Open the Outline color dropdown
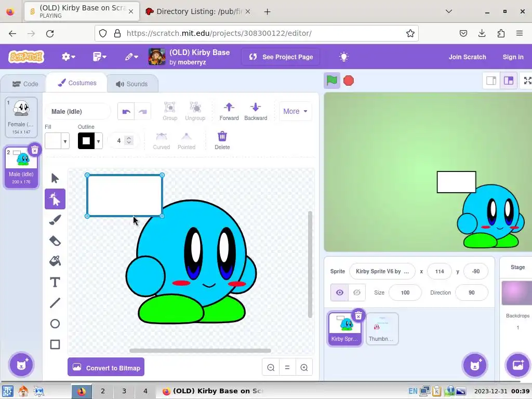 pos(98,141)
